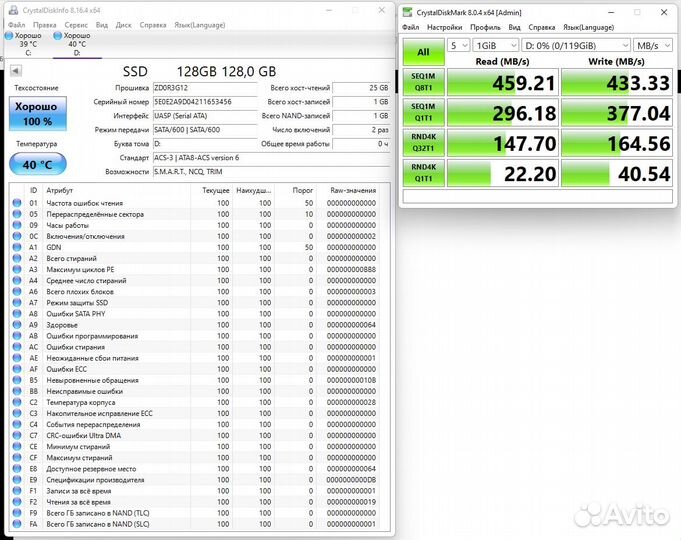Click the Всего хост-чтений value 25 GB
The height and width of the screenshot is (540, 681).
pyautogui.click(x=361, y=88)
